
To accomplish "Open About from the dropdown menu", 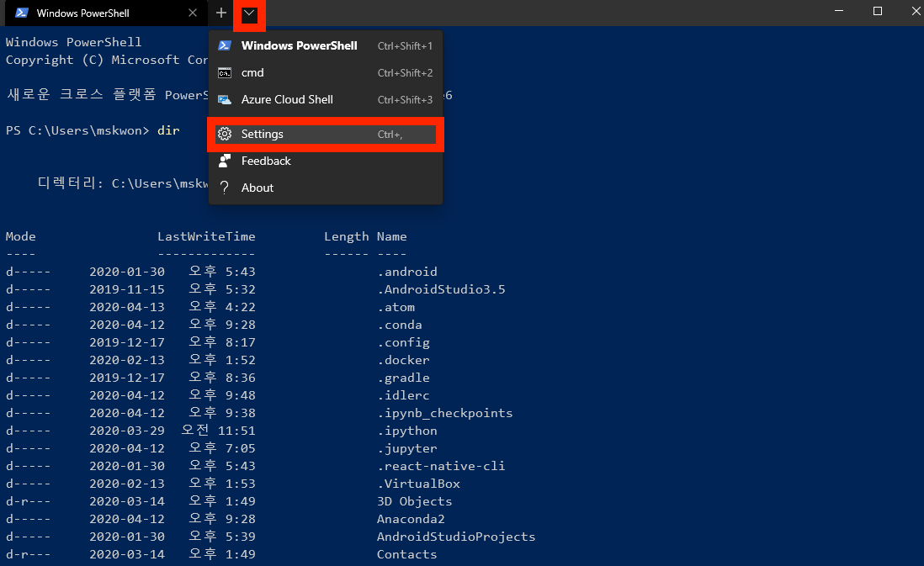I will coord(326,188).
